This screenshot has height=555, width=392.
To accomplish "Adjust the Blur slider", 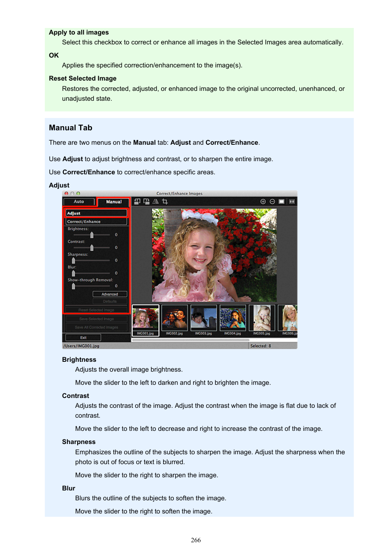I will (92, 273).
